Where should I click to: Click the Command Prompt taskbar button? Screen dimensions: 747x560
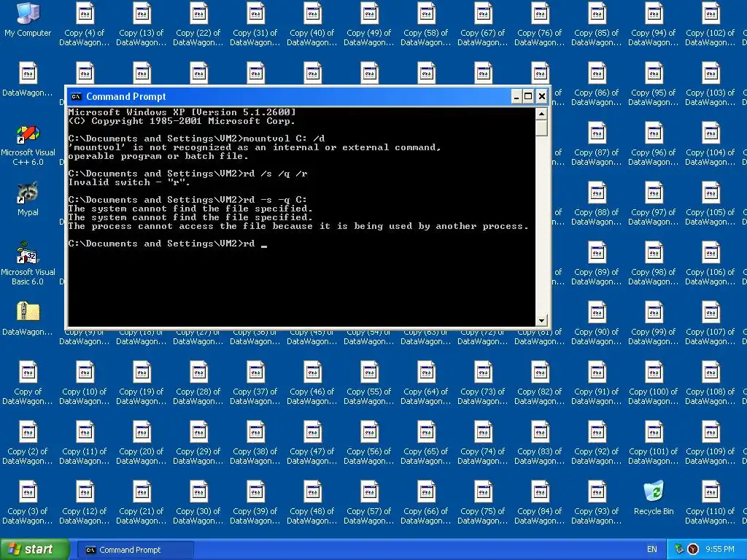tap(135, 550)
